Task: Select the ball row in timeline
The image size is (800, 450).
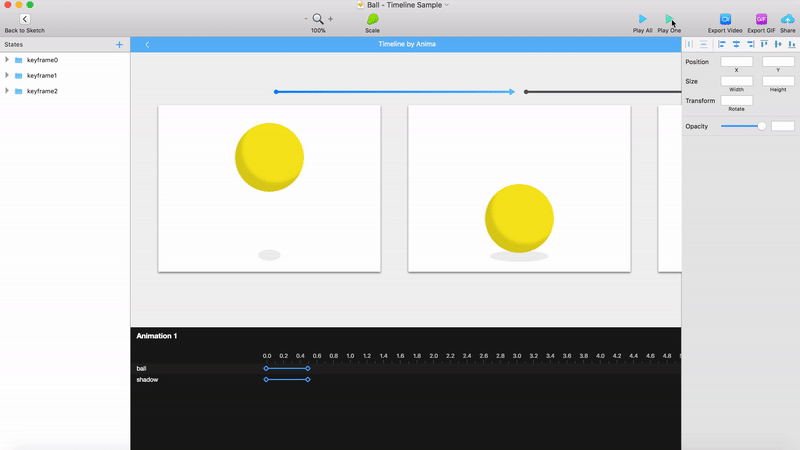Action: coord(142,369)
